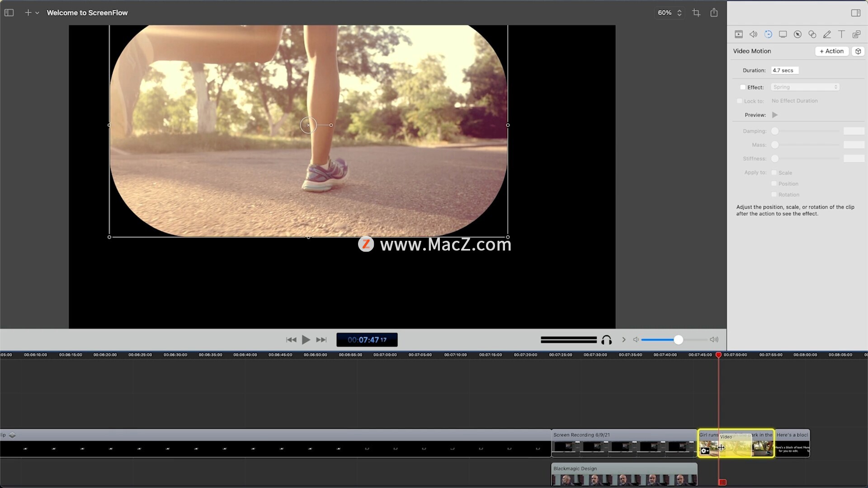Viewport: 868px width, 488px height.
Task: Click the red playhead marker on ruler
Action: [x=718, y=355]
